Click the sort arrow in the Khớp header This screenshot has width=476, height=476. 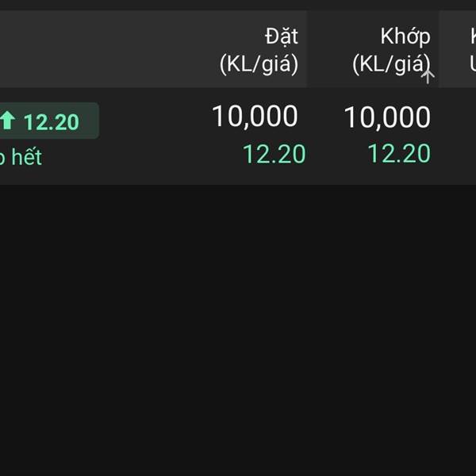pyautogui.click(x=428, y=77)
